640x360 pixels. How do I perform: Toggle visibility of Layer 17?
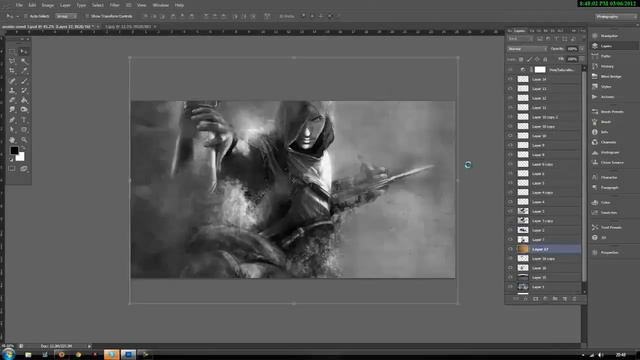click(510, 249)
